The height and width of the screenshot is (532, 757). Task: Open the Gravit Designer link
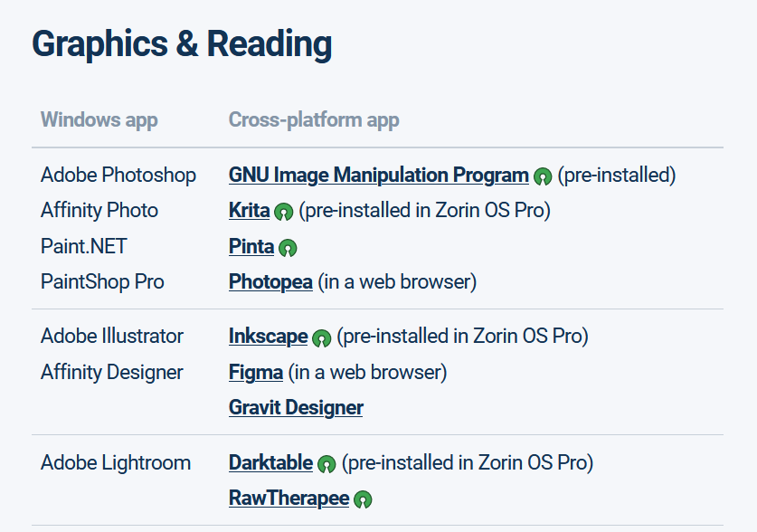(x=296, y=407)
